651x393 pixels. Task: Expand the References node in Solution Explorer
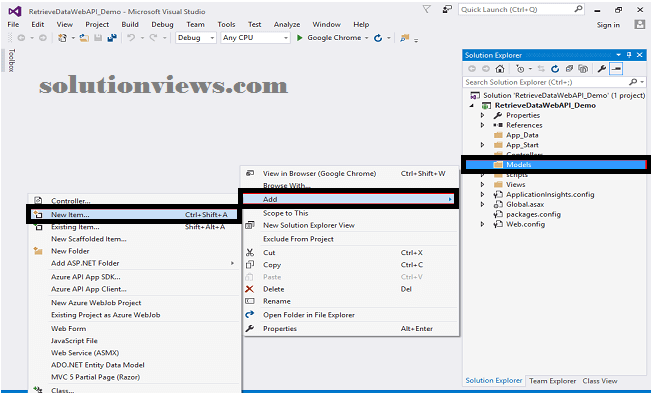click(x=482, y=125)
